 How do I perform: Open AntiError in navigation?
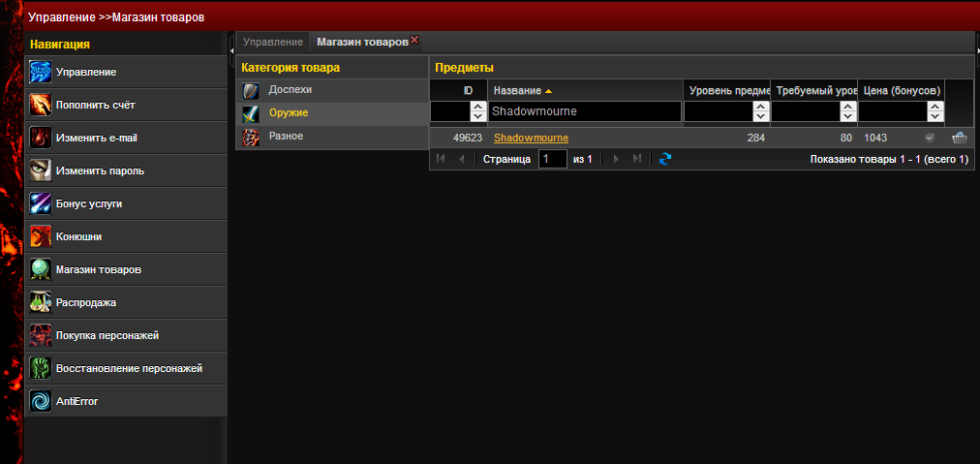tap(126, 401)
